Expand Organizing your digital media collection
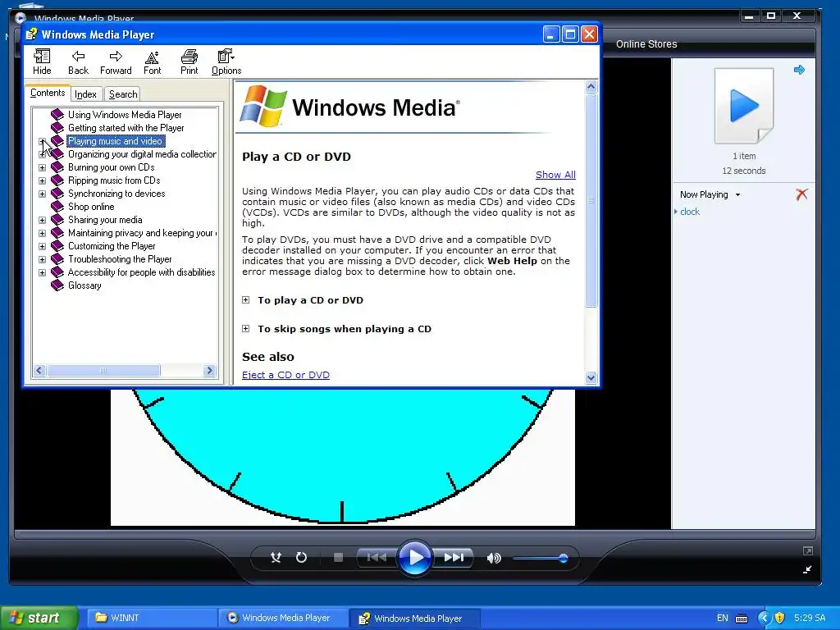Image resolution: width=840 pixels, height=630 pixels. tap(43, 154)
